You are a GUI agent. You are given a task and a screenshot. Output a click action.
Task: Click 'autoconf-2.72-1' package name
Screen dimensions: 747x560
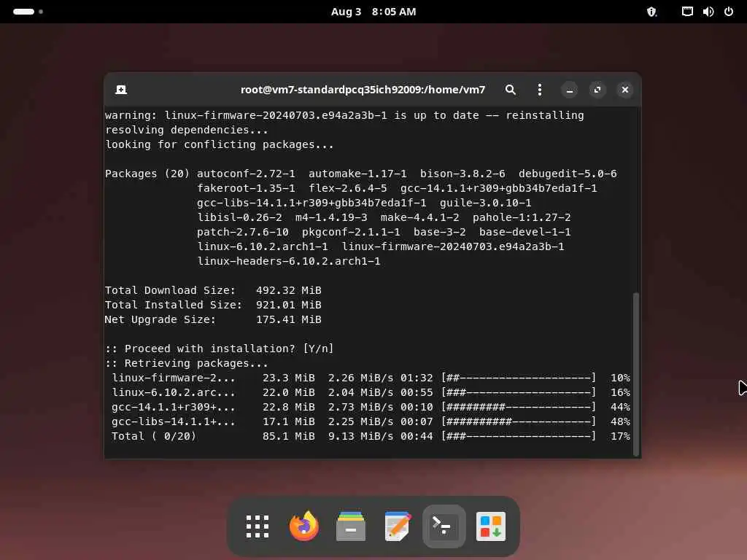tap(246, 174)
